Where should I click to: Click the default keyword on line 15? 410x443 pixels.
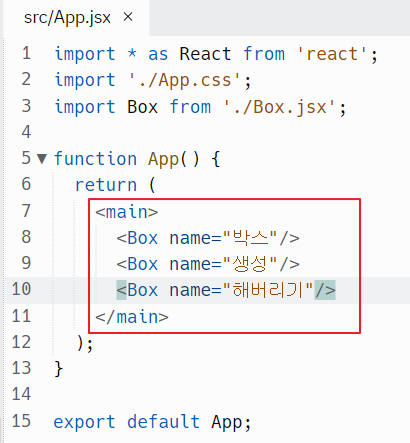(x=163, y=421)
